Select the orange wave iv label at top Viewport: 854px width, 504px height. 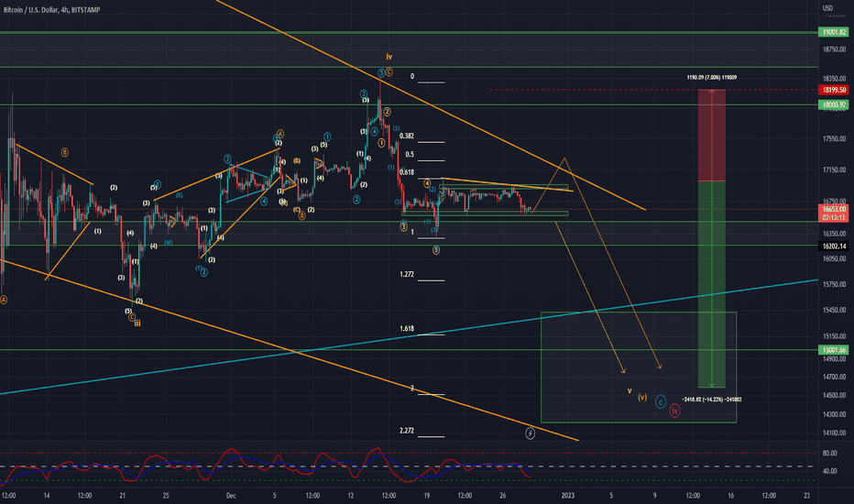[389, 57]
